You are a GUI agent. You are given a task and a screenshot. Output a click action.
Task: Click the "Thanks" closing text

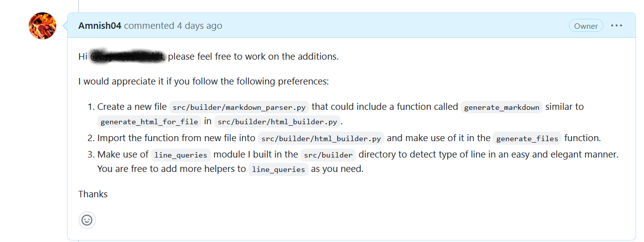[93, 194]
